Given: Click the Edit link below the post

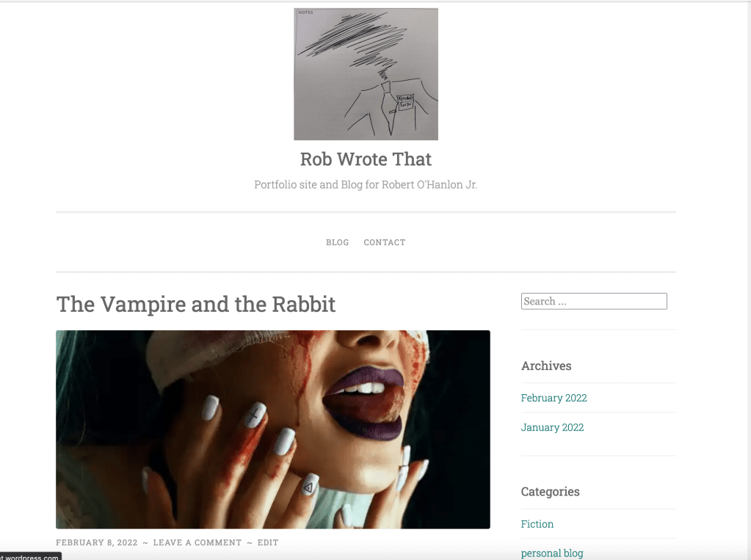Looking at the screenshot, I should tap(268, 543).
